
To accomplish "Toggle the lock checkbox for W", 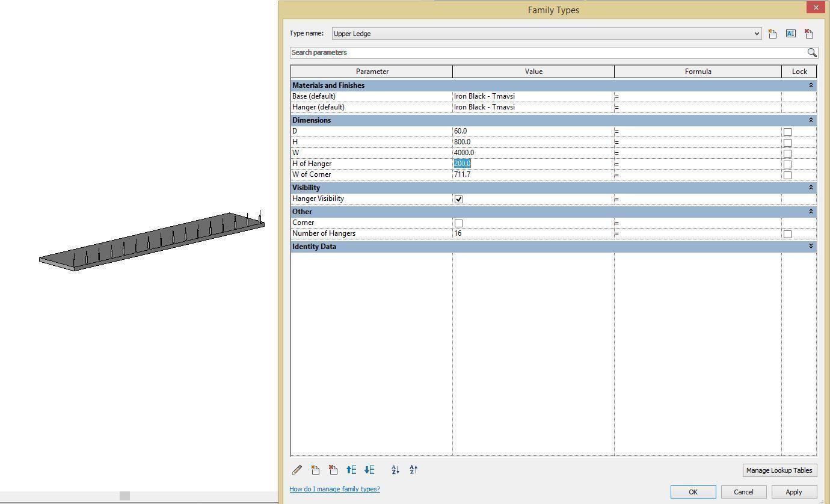I will point(787,153).
